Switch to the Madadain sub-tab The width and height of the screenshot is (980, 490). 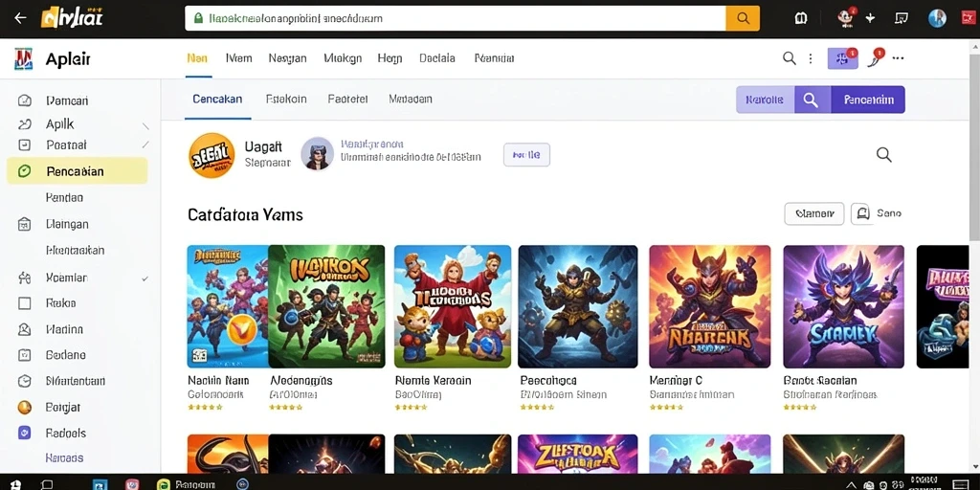pos(410,99)
